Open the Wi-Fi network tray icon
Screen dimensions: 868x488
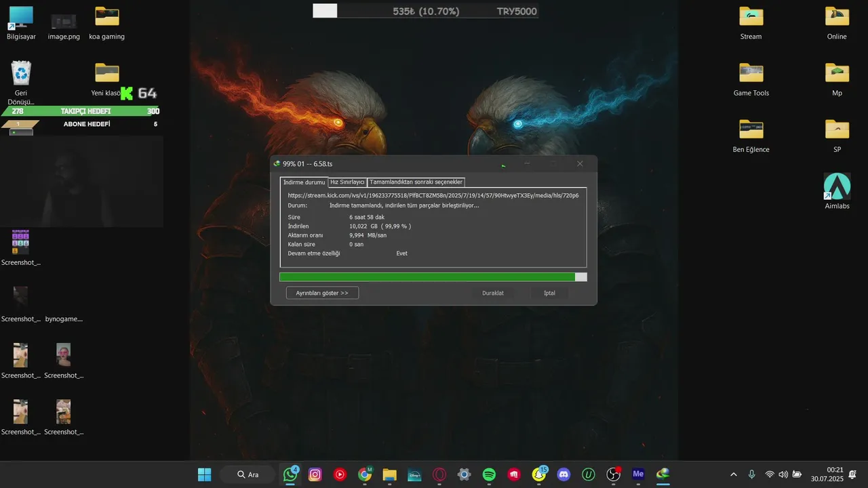click(770, 474)
